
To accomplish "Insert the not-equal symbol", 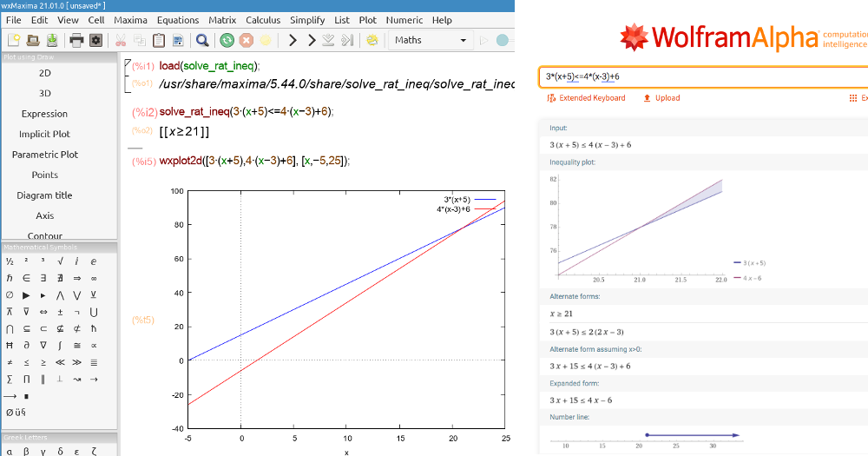I will [x=10, y=362].
